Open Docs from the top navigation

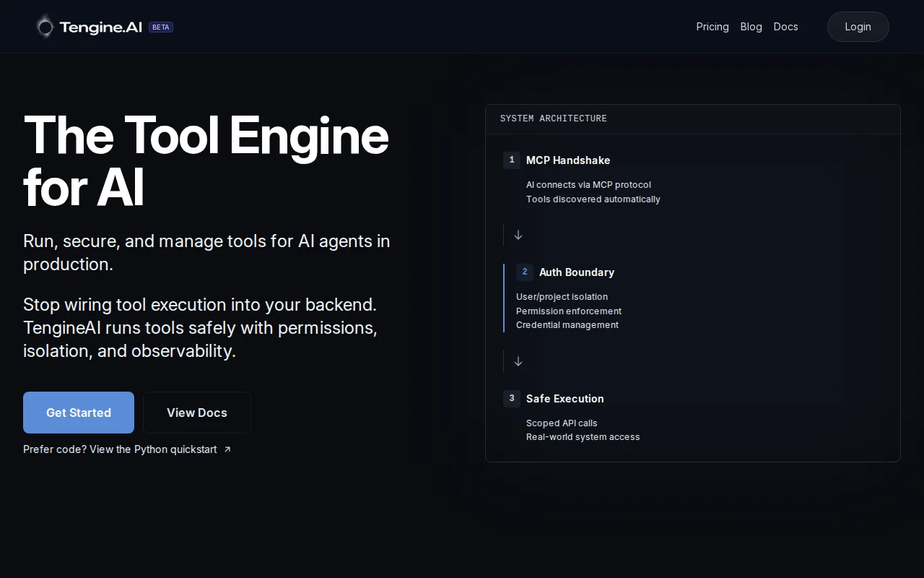pyautogui.click(x=786, y=27)
